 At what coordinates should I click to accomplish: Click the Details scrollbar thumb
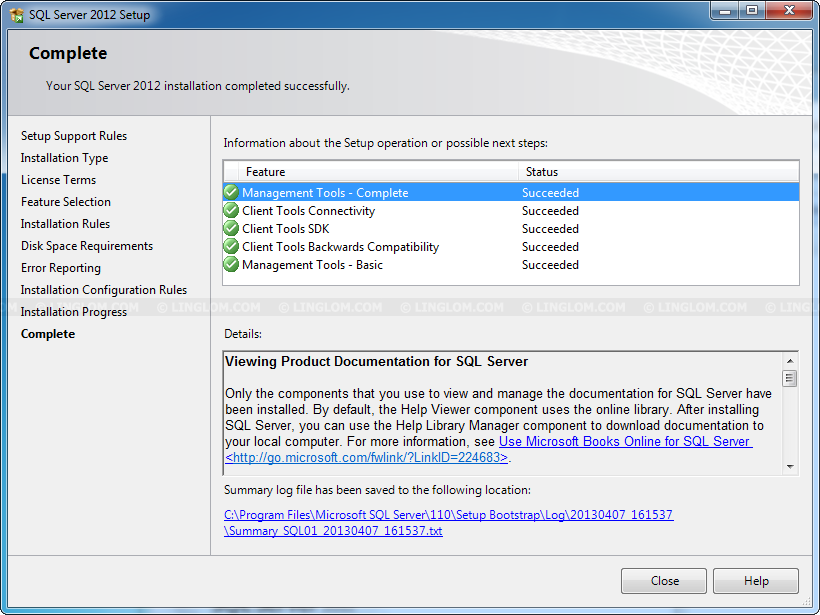(790, 378)
